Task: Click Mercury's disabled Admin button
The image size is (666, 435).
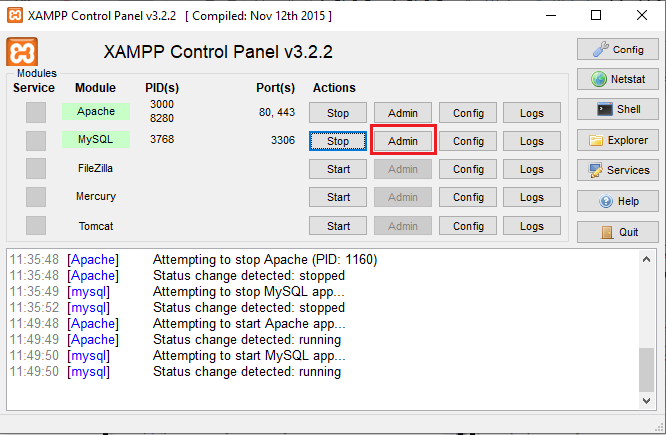Action: (403, 197)
